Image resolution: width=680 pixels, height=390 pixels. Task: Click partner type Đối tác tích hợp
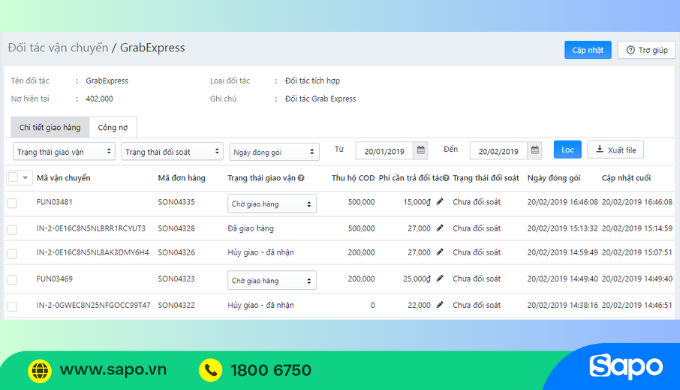pyautogui.click(x=313, y=81)
